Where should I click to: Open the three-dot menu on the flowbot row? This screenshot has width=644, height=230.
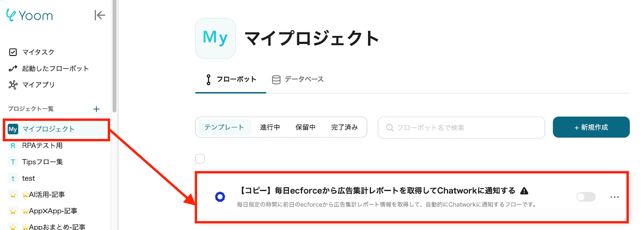point(614,197)
